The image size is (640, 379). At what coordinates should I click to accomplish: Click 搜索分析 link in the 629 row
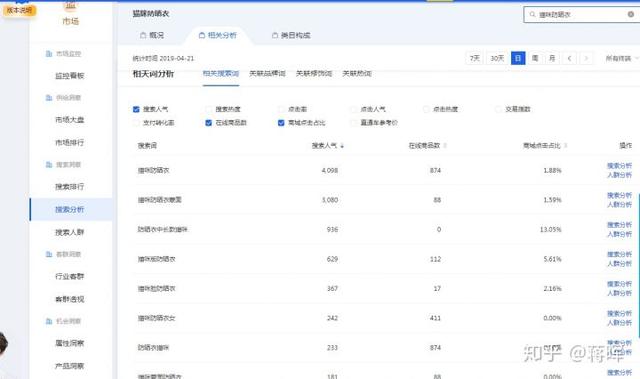pyautogui.click(x=619, y=255)
